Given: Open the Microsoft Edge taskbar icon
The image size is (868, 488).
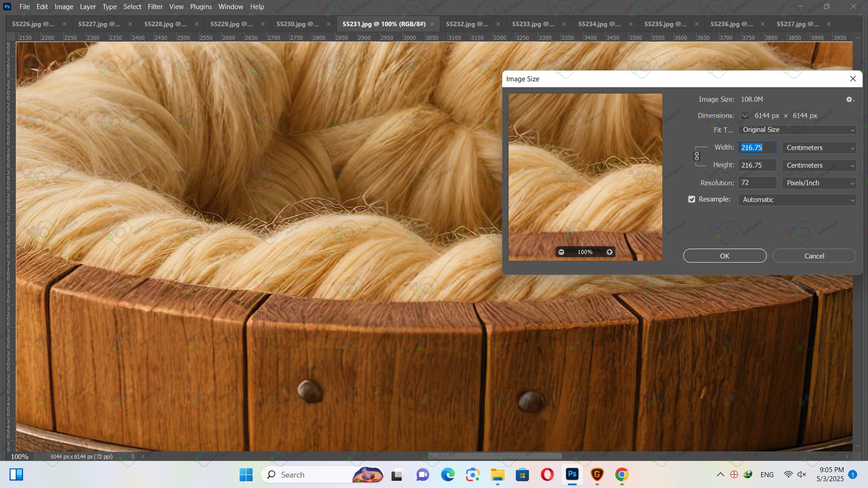Looking at the screenshot, I should click(x=448, y=474).
